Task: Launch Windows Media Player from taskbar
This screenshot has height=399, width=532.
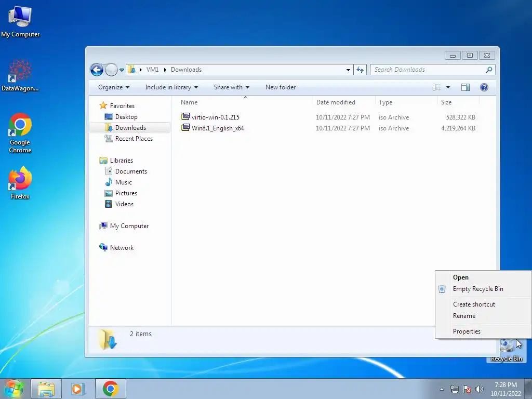Action: [78, 389]
